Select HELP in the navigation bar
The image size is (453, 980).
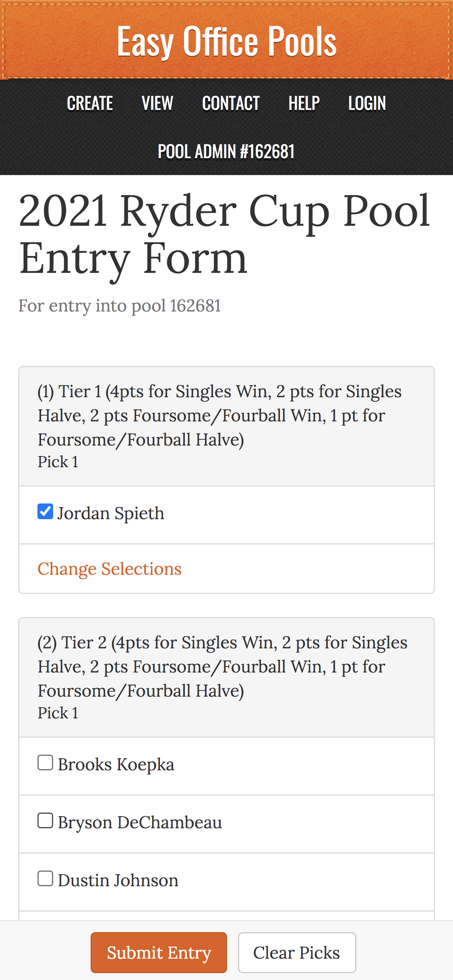point(304,103)
